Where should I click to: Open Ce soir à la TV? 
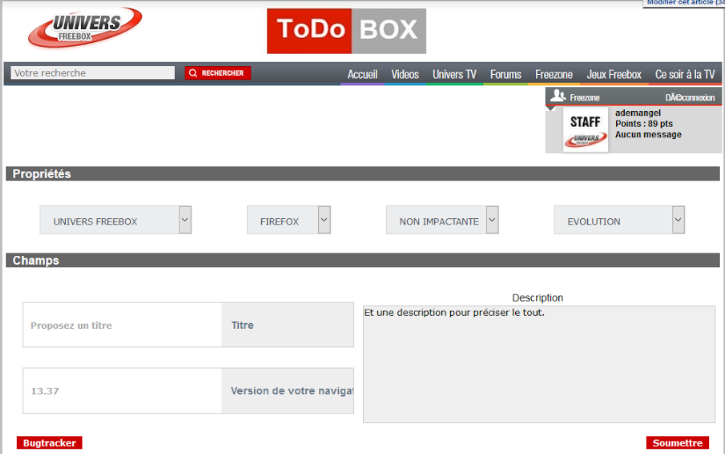(x=685, y=74)
